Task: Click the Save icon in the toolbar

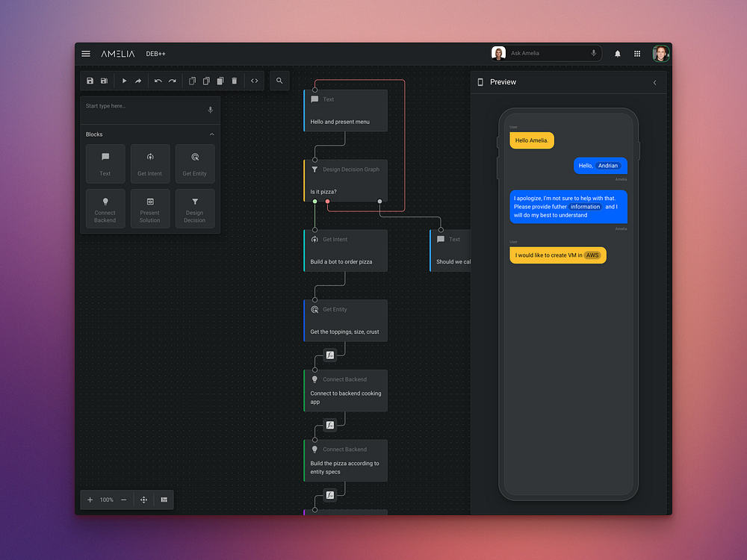Action: 90,81
